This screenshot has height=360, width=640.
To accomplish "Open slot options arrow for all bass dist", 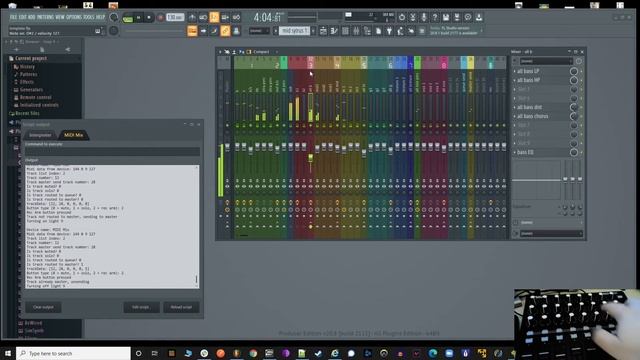I will 515,107.
